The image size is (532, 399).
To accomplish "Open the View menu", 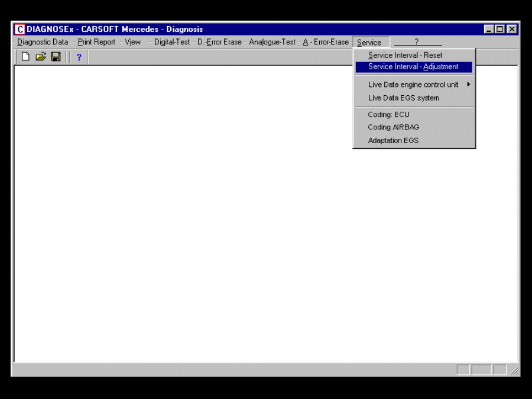I will click(133, 42).
